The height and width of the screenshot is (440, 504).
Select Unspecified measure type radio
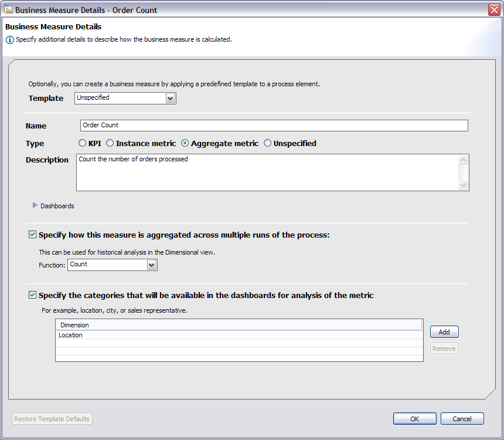coord(267,143)
